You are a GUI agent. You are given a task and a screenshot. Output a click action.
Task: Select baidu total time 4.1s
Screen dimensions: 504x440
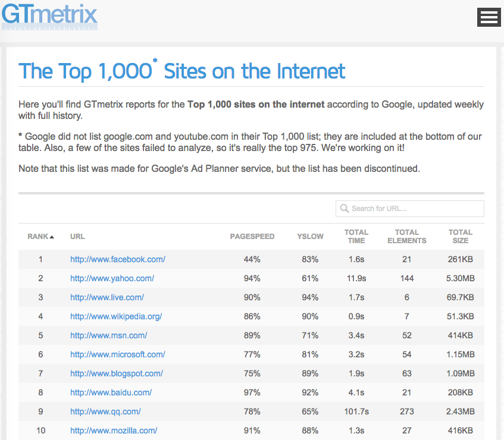pos(356,392)
